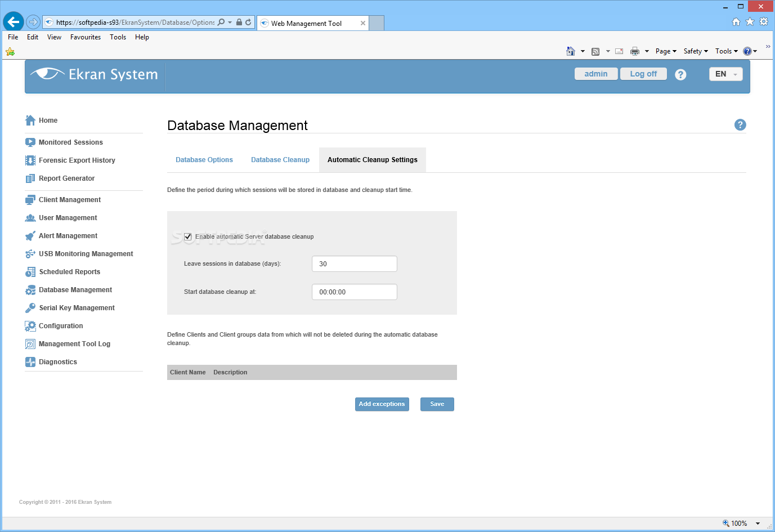Viewport: 775px width, 532px height.
Task: Click the Serial Key Management key icon
Action: pyautogui.click(x=30, y=308)
